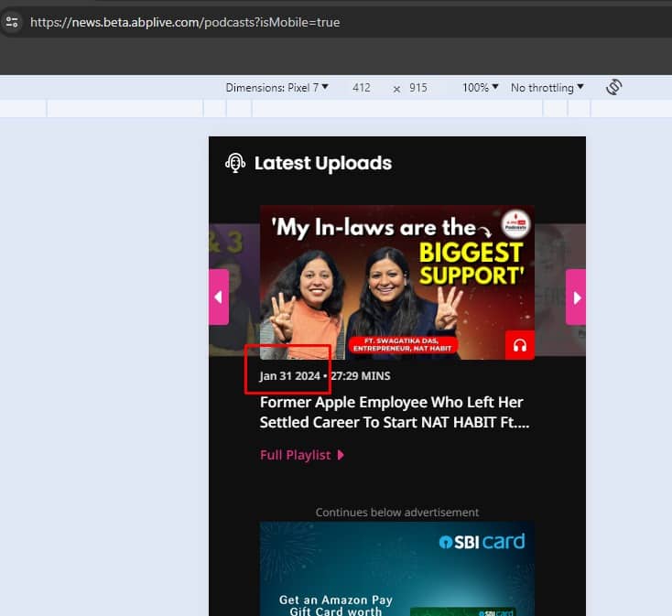Click the rotate device icon
Viewport: 672px width, 616px height.
(613, 87)
